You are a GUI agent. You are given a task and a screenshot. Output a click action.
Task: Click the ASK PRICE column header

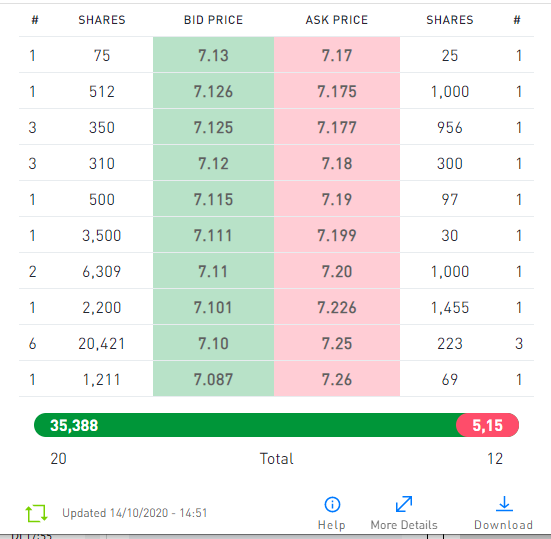tap(337, 20)
